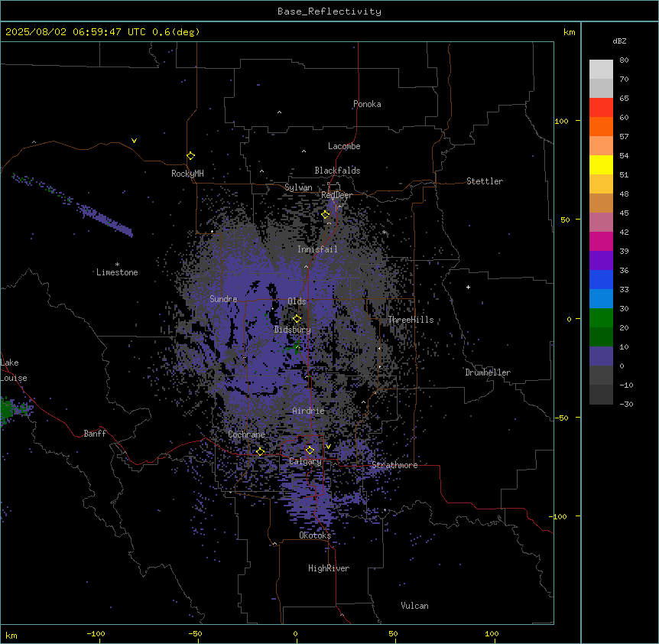Pick the yellow diamond marker below Cochrane
Screen dimensions: 659x644
[x=260, y=452]
